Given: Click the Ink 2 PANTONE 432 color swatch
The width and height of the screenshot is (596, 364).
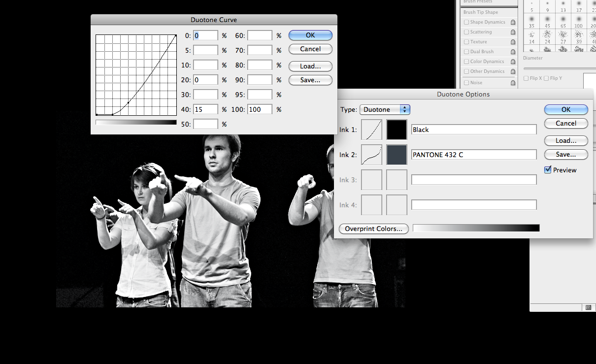Looking at the screenshot, I should (397, 155).
